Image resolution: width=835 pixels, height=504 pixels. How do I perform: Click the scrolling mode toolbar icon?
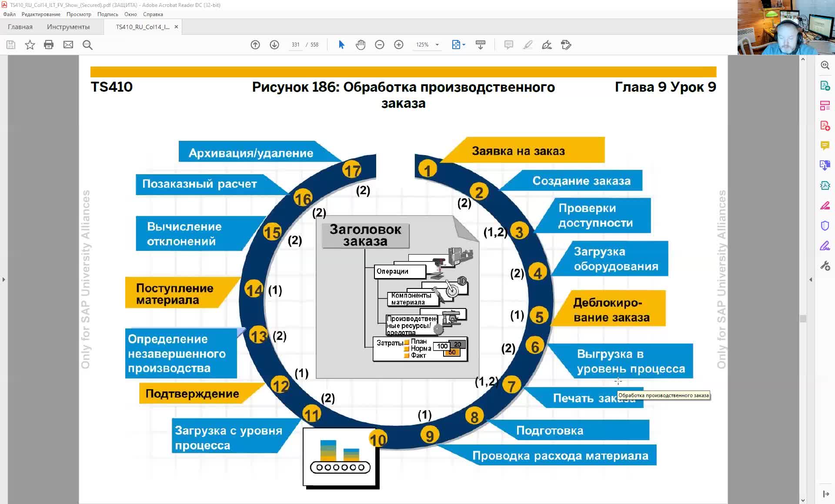[481, 45]
